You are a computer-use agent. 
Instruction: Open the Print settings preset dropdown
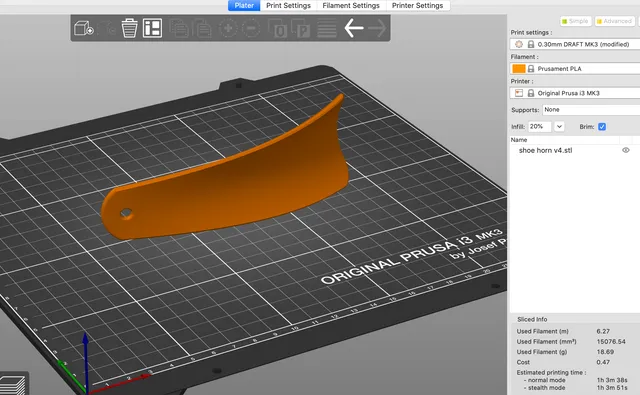click(x=575, y=44)
